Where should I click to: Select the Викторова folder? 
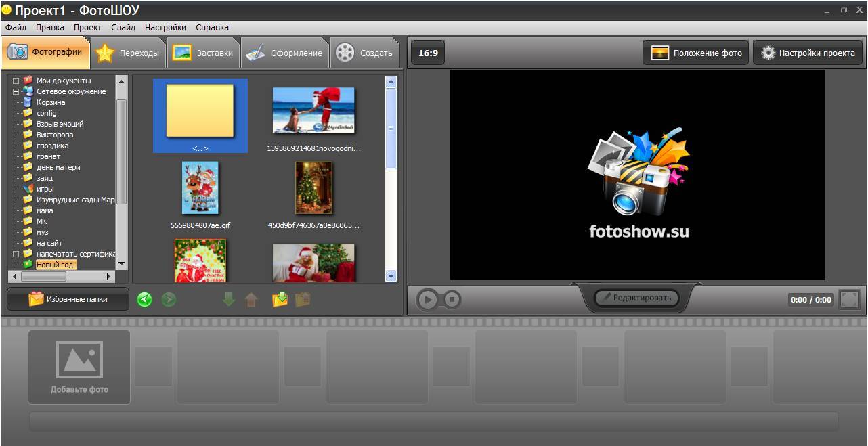[55, 135]
